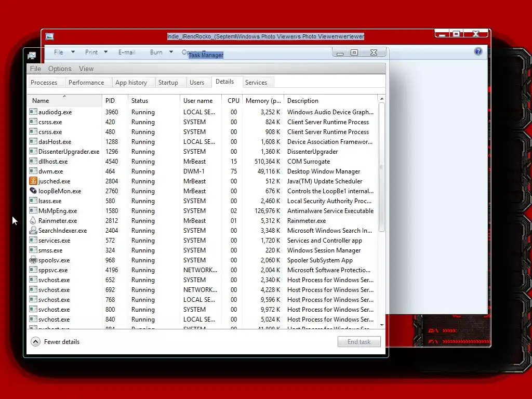
Task: Click the scrollbar up arrow in process list
Action: coord(382,99)
